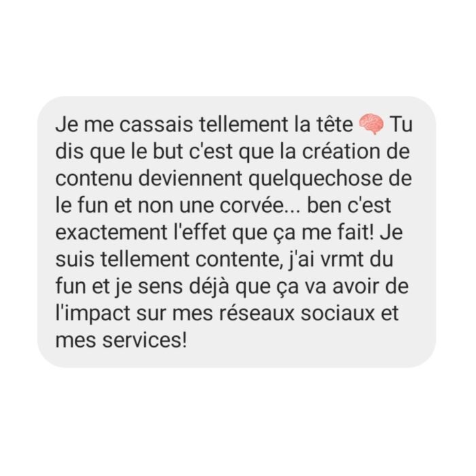Click the pink brain emoji
The width and height of the screenshot is (476, 476).
point(371,124)
